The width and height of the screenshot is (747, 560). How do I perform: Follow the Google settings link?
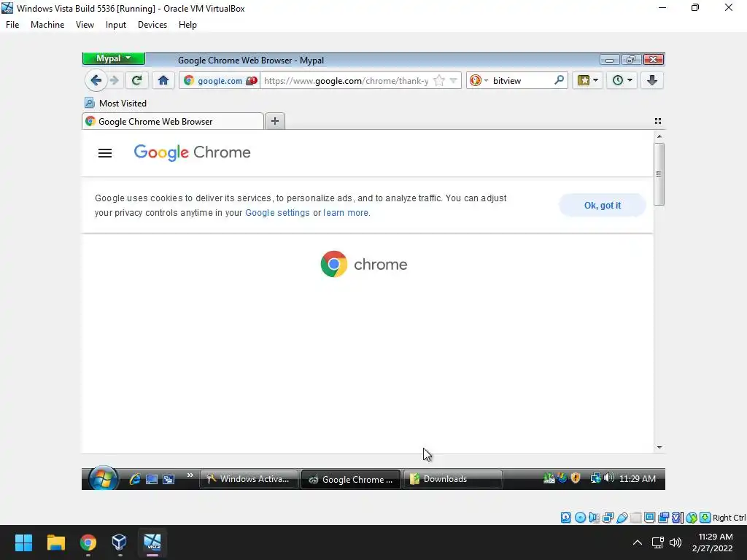coord(277,213)
